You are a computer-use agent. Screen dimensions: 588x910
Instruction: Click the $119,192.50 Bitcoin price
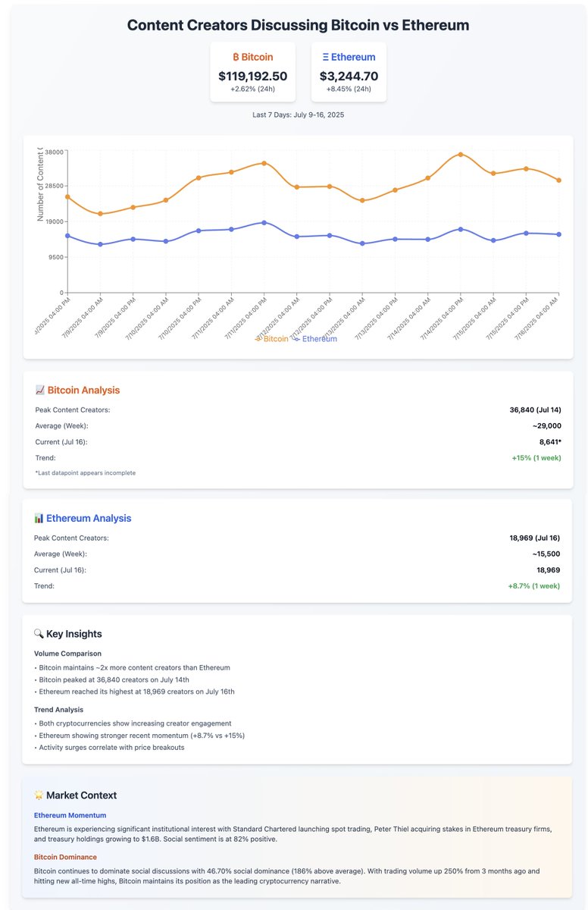[x=252, y=76]
